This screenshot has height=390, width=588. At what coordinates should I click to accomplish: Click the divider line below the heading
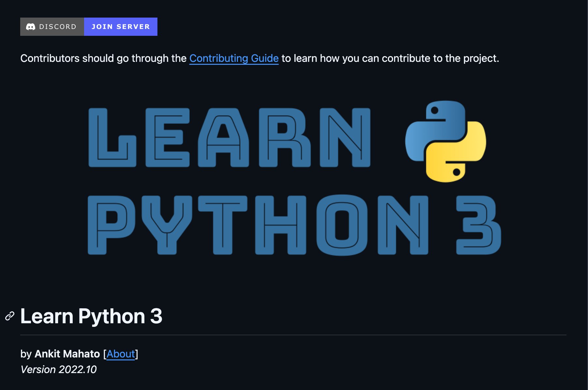[x=293, y=335]
